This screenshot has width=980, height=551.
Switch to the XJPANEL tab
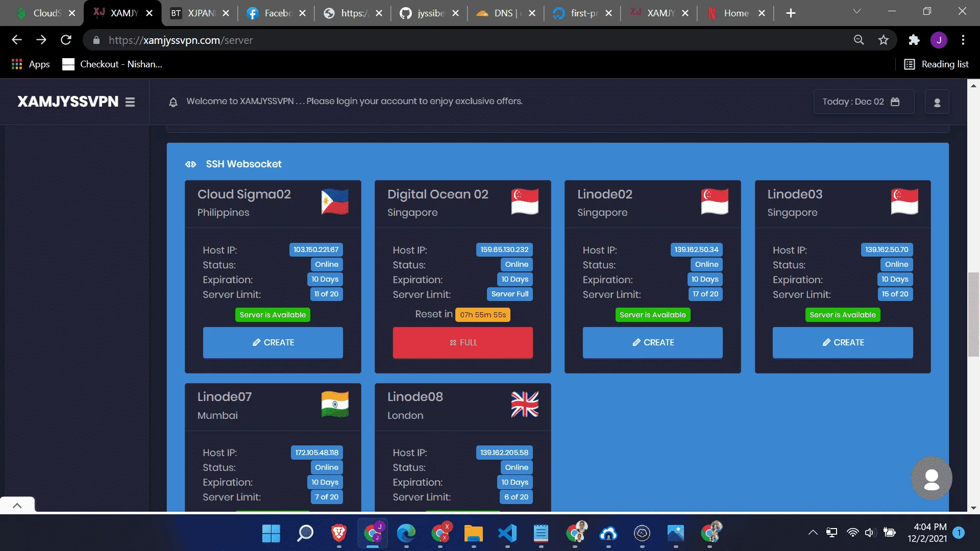(199, 13)
